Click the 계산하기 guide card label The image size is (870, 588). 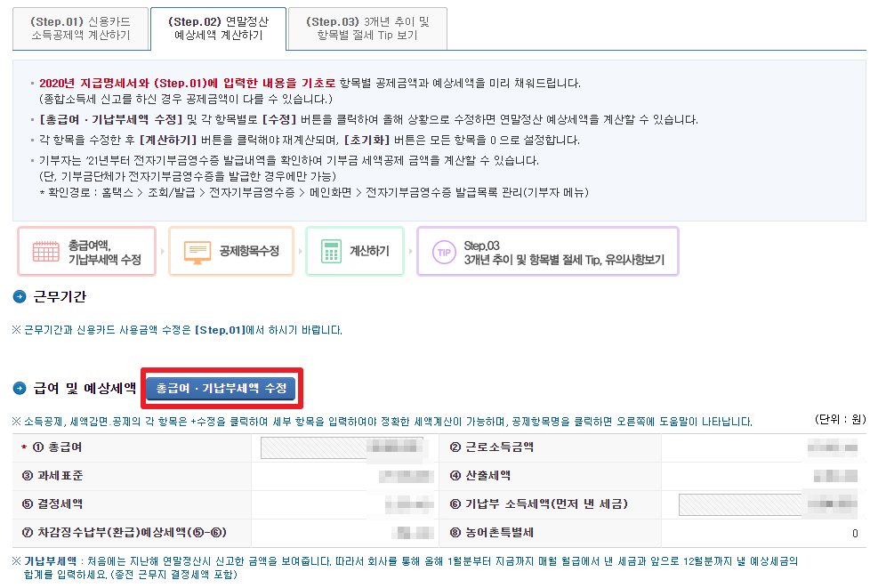369,251
